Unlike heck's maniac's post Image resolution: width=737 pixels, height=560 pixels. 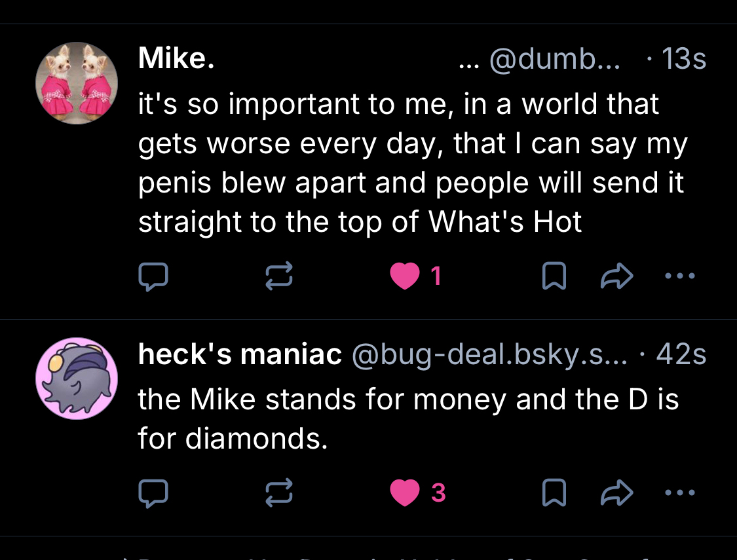[x=406, y=493]
